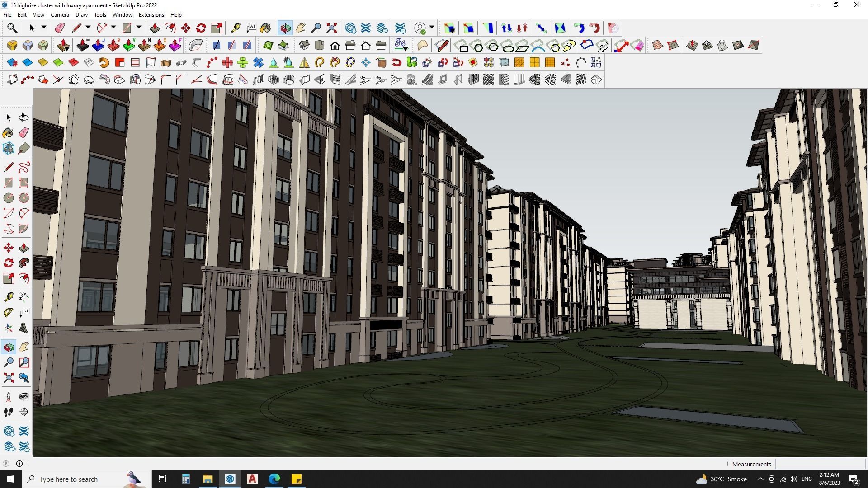Click the Zoom Extents tool in top toolbar
The width and height of the screenshot is (868, 488).
coord(331,28)
